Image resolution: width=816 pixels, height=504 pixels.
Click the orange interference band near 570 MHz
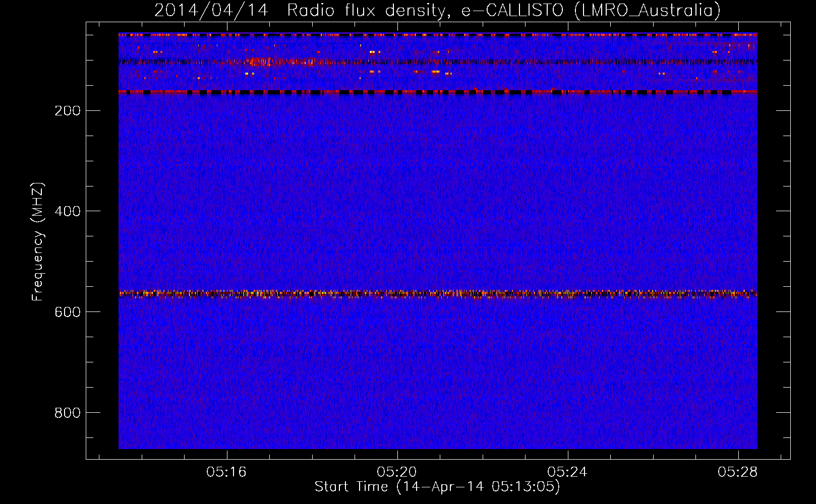438,293
